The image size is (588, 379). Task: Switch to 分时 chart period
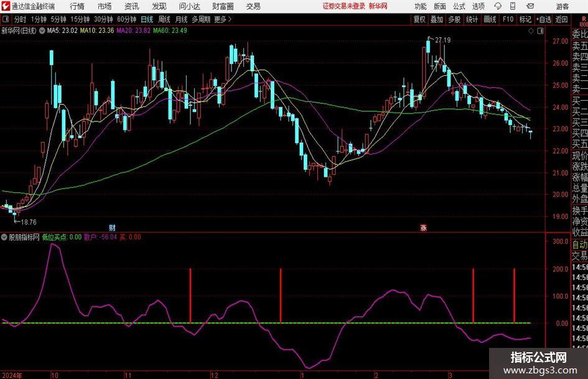coord(21,19)
